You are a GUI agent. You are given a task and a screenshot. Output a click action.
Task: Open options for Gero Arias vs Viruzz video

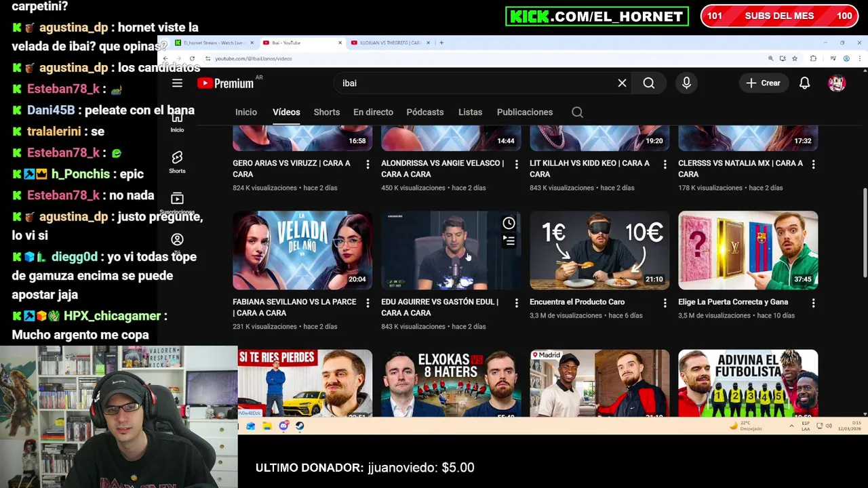(x=368, y=164)
